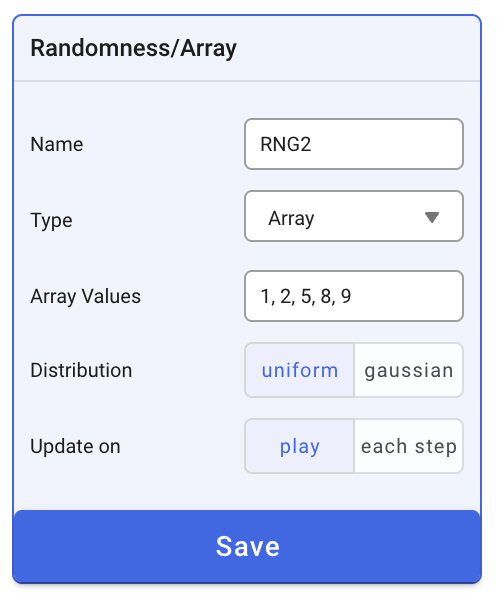Select the uniform distribution option
This screenshot has width=498, height=602.
pos(299,370)
